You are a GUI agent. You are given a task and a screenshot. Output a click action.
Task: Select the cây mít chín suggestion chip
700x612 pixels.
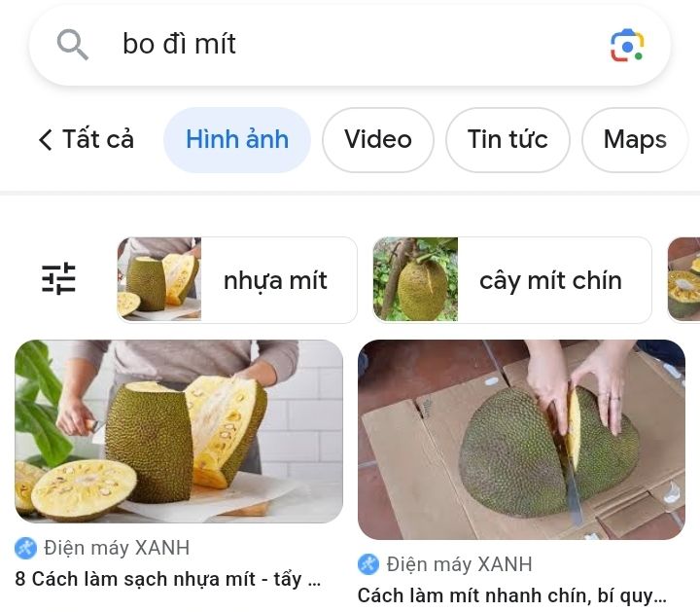click(x=512, y=279)
